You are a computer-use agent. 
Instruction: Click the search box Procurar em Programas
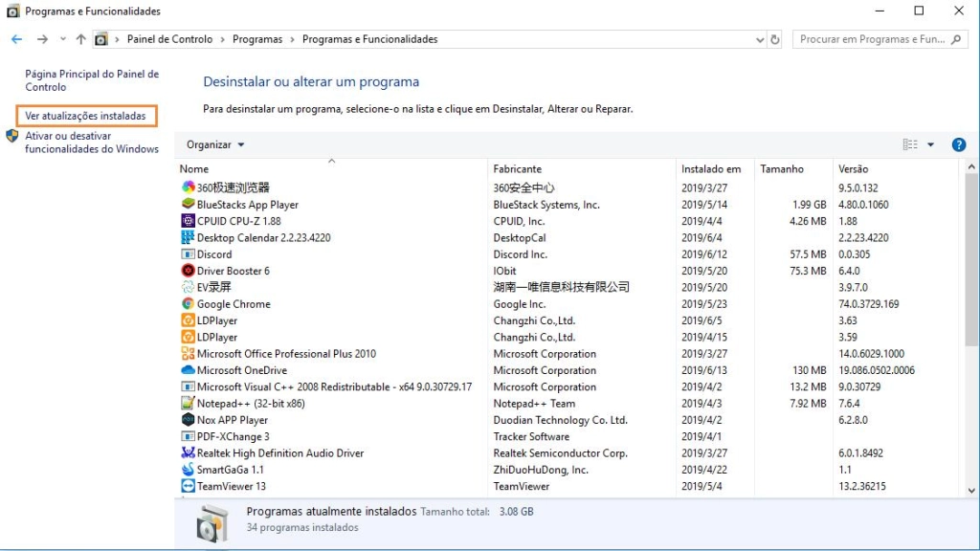[873, 39]
